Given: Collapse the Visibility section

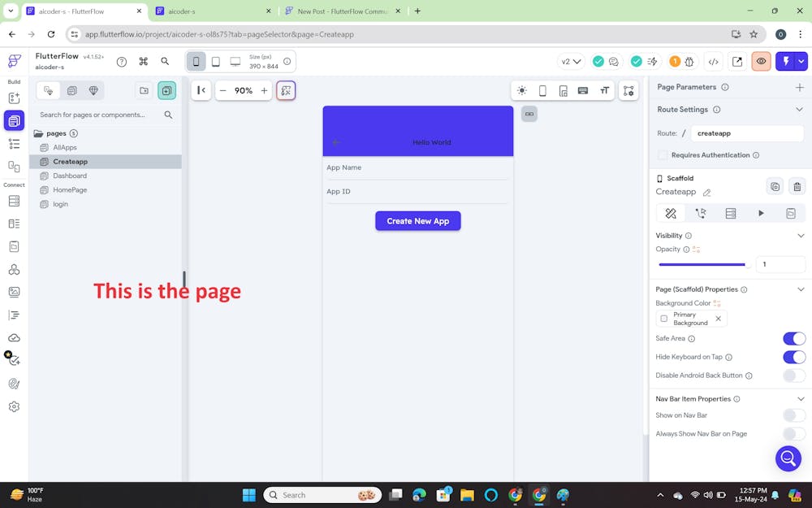Looking at the screenshot, I should [x=801, y=236].
